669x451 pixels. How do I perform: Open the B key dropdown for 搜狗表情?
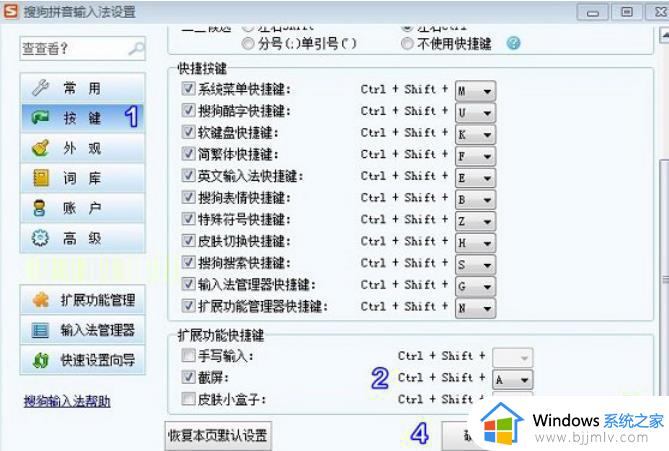point(475,199)
